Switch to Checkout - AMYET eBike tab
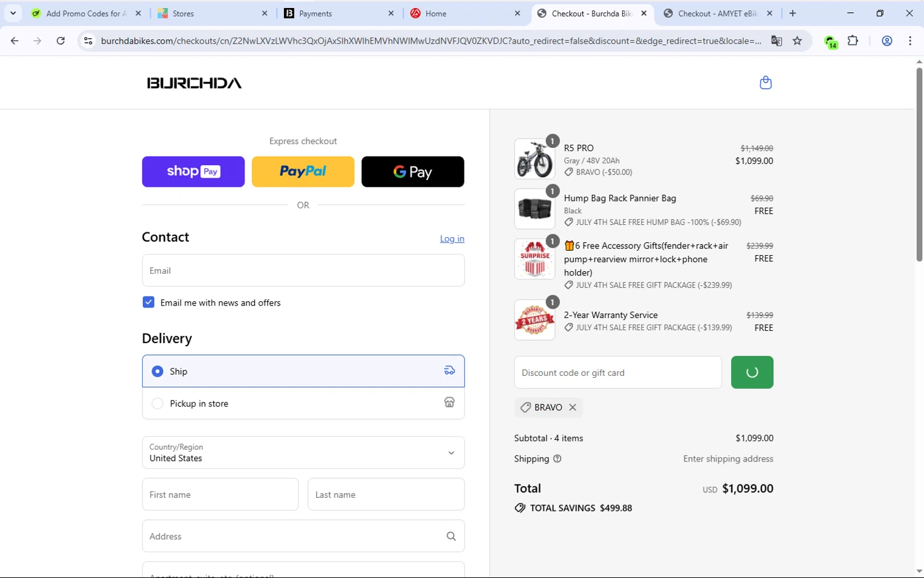Image resolution: width=924 pixels, height=578 pixels. pos(718,13)
